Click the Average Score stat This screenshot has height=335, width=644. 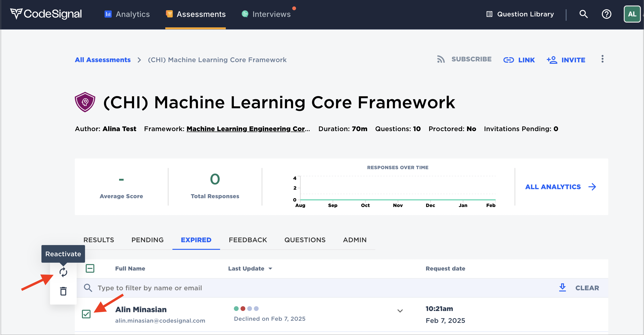(121, 186)
